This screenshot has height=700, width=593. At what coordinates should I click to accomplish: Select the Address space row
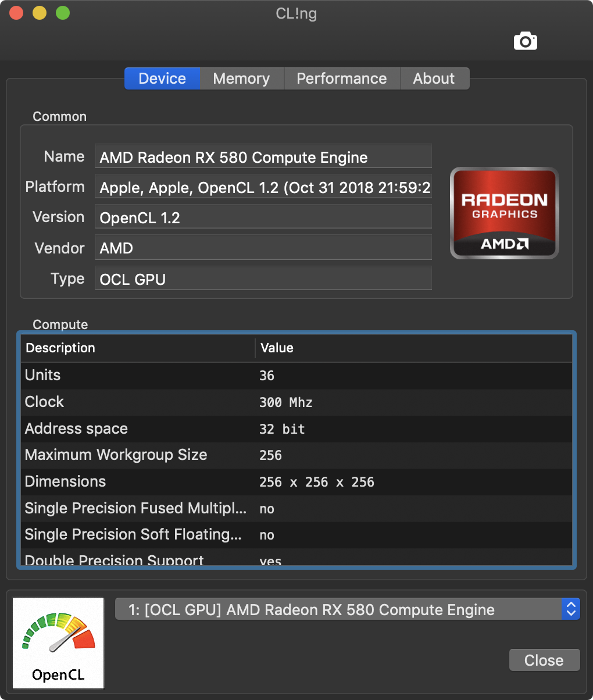point(296,428)
